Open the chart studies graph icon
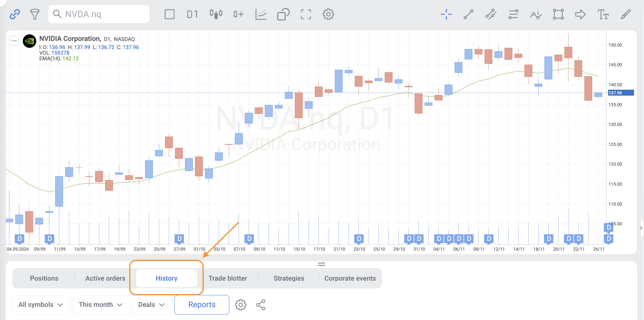644x320 pixels. click(261, 14)
